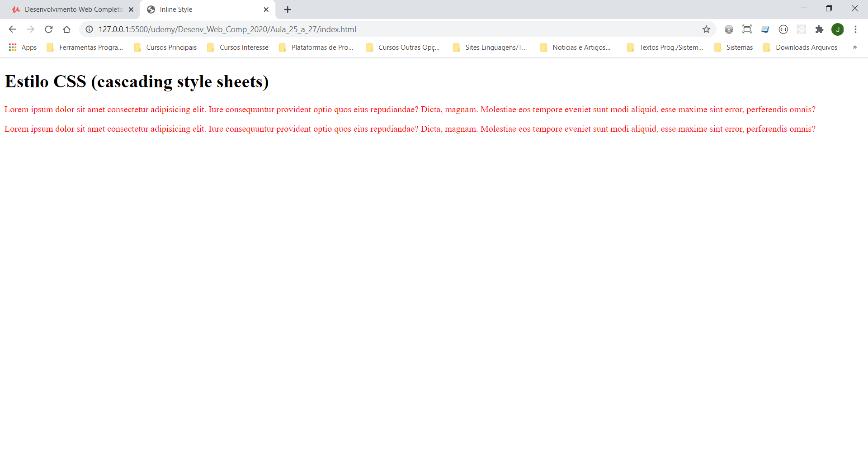Image resolution: width=868 pixels, height=466 pixels.
Task: Close the Inline Style tab
Action: point(266,10)
